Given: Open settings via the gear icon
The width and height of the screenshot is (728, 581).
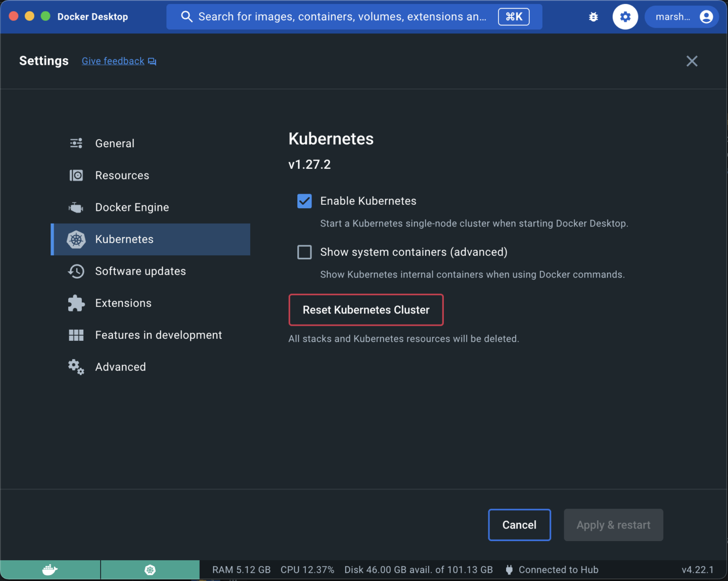Looking at the screenshot, I should 625,17.
